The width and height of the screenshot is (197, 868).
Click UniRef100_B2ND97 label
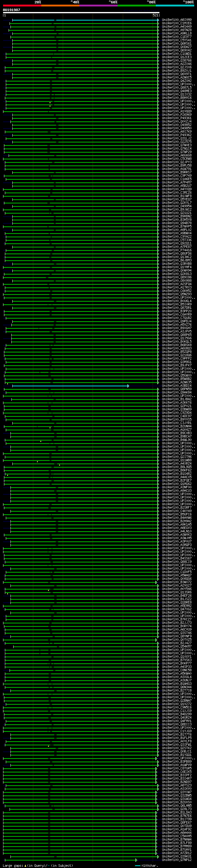(x=176, y=782)
